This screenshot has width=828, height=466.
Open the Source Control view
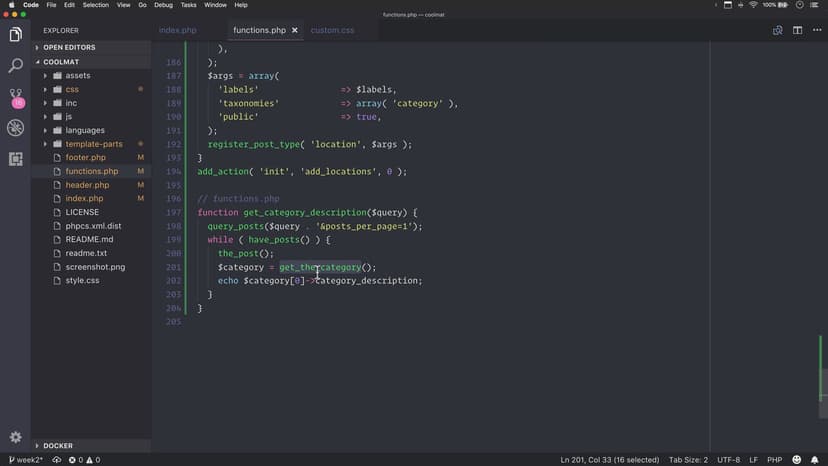tap(15, 97)
